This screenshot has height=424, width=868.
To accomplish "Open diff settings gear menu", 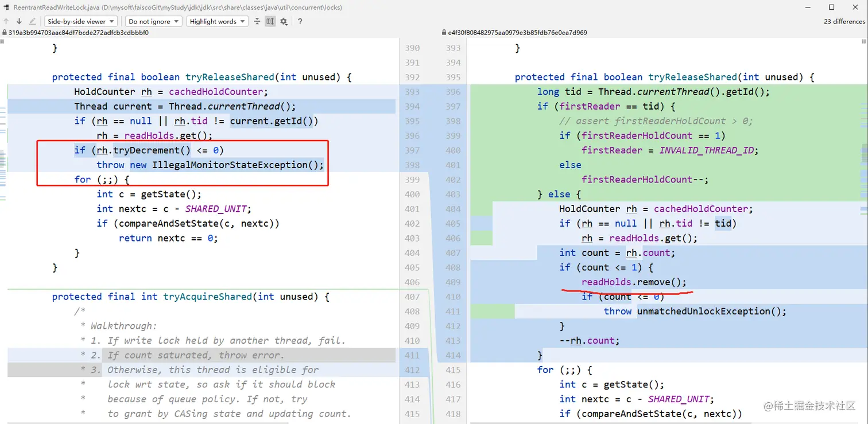I will tap(284, 21).
